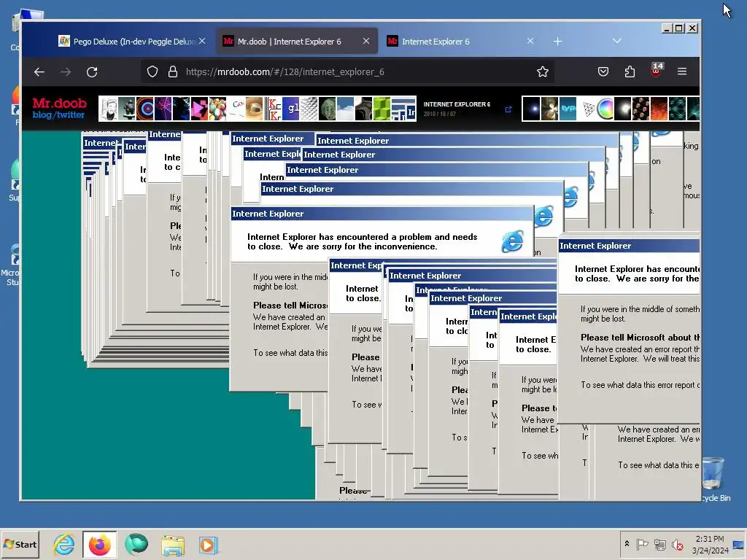Image resolution: width=747 pixels, height=560 pixels.
Task: Close the third Internet Explorer 6 tab
Action: [530, 42]
